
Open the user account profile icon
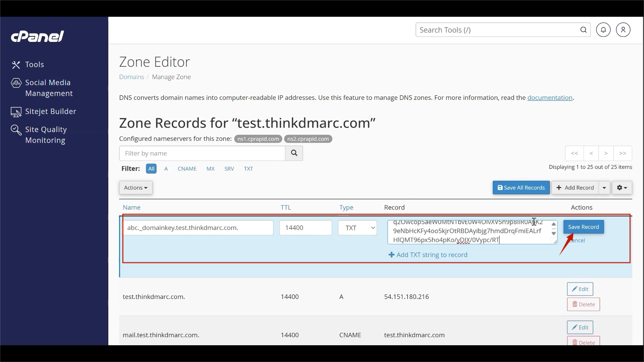623,29
